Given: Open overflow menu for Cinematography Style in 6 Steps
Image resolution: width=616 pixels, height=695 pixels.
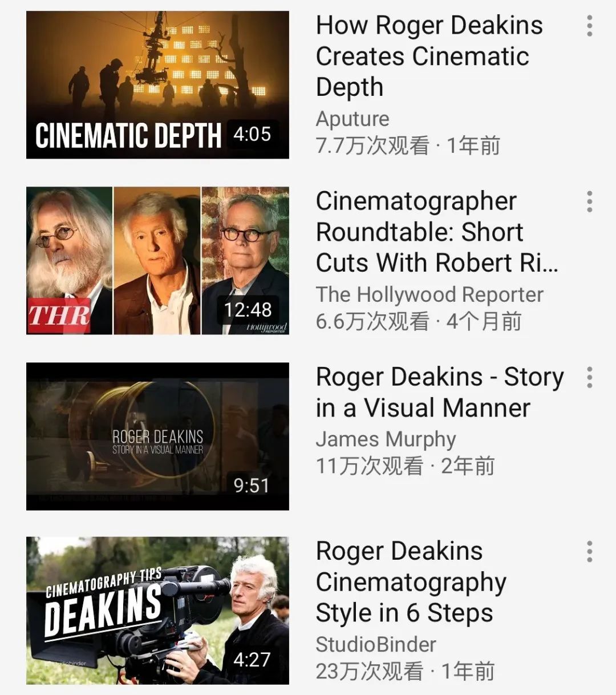Looking at the screenshot, I should tap(589, 552).
